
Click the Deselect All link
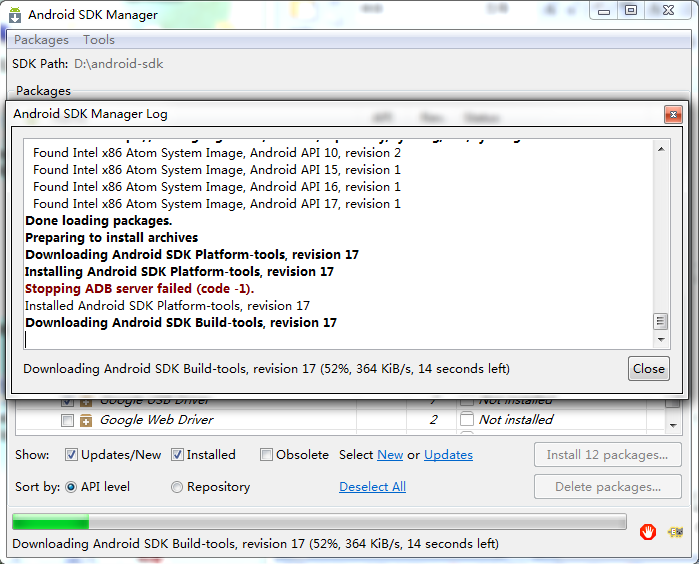[x=373, y=487]
